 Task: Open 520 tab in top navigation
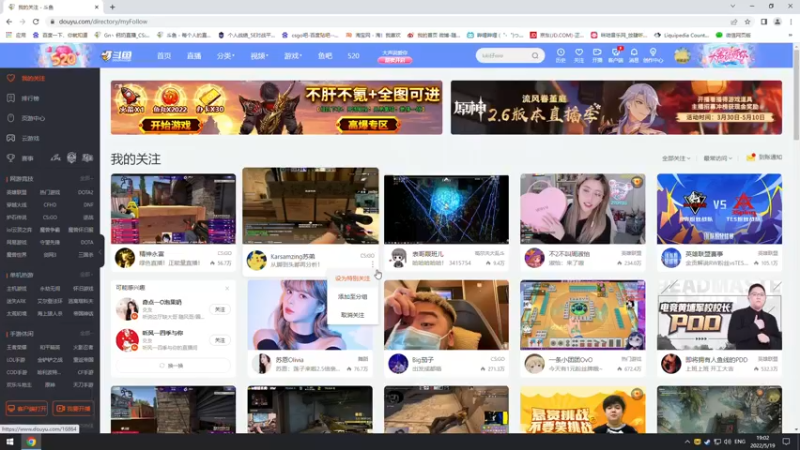pos(353,56)
